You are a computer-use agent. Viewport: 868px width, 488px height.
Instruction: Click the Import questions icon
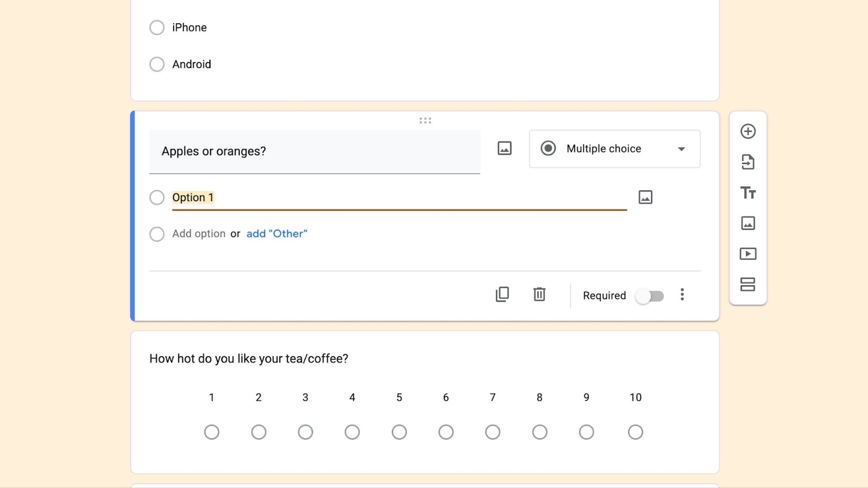click(x=748, y=162)
